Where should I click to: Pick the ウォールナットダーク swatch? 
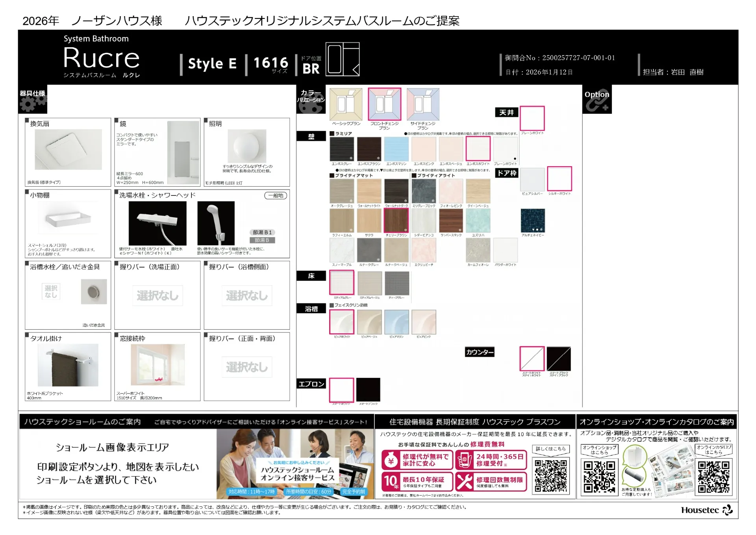396,191
